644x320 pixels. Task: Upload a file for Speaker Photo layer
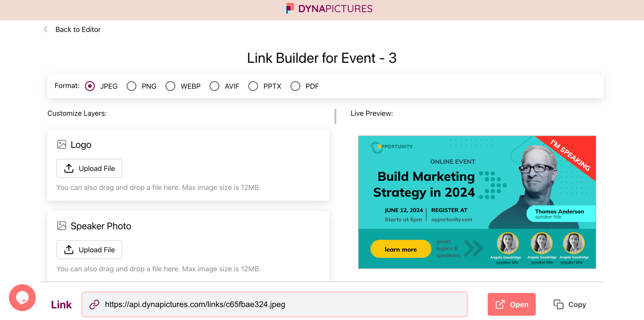click(x=89, y=250)
